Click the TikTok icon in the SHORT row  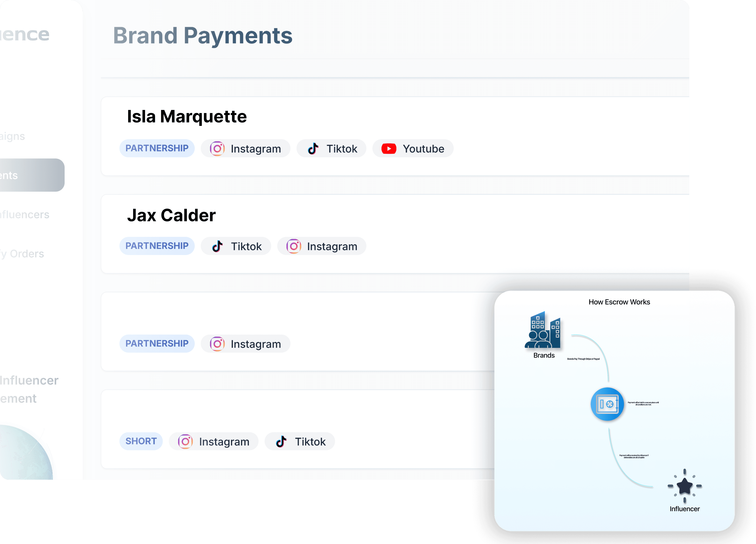[281, 441]
